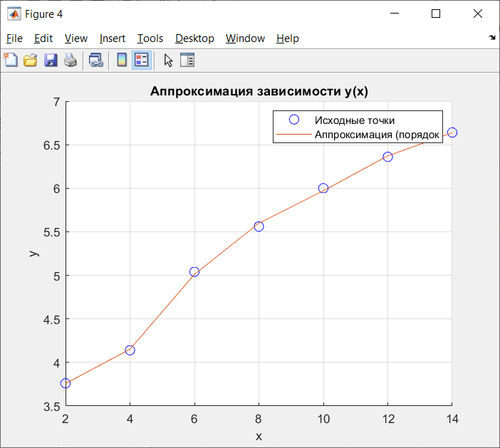Click the y-axis tick label 4.5

click(x=52, y=319)
